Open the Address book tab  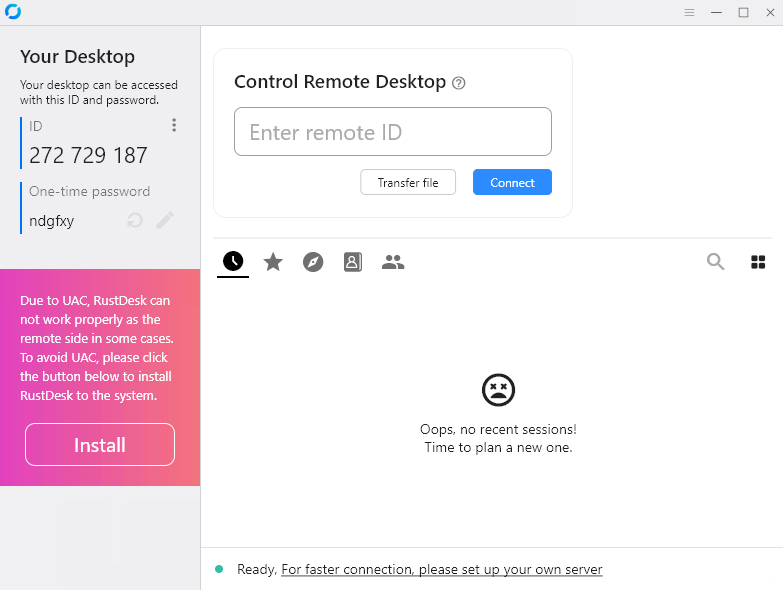(353, 262)
